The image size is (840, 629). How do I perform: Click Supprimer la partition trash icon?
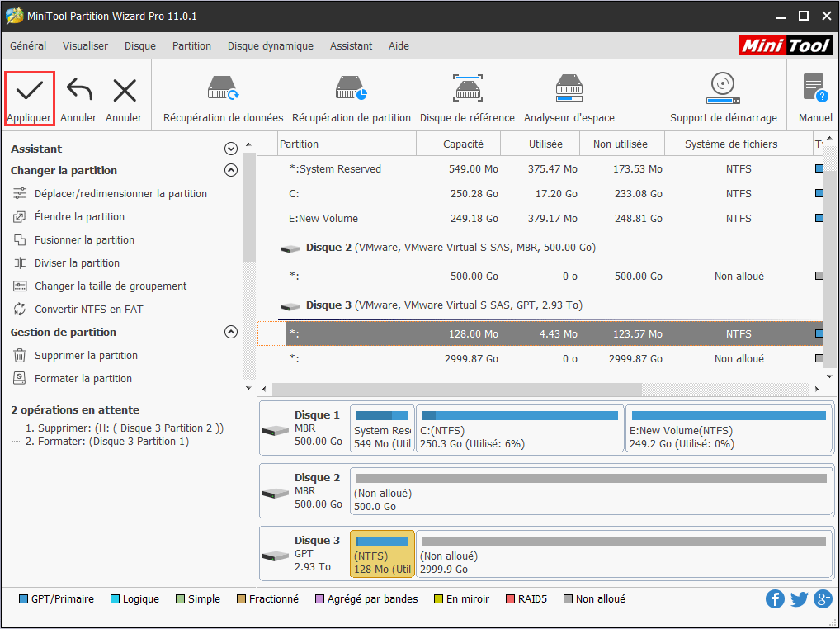20,355
